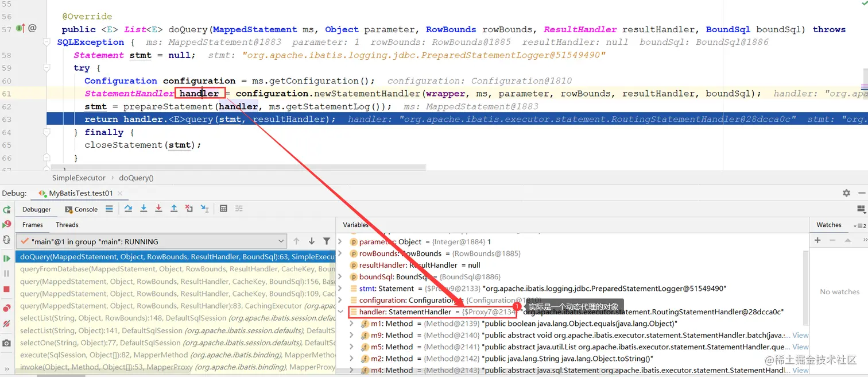Image resolution: width=868 pixels, height=377 pixels.
Task: Expand the configuration variable node
Action: pos(340,300)
